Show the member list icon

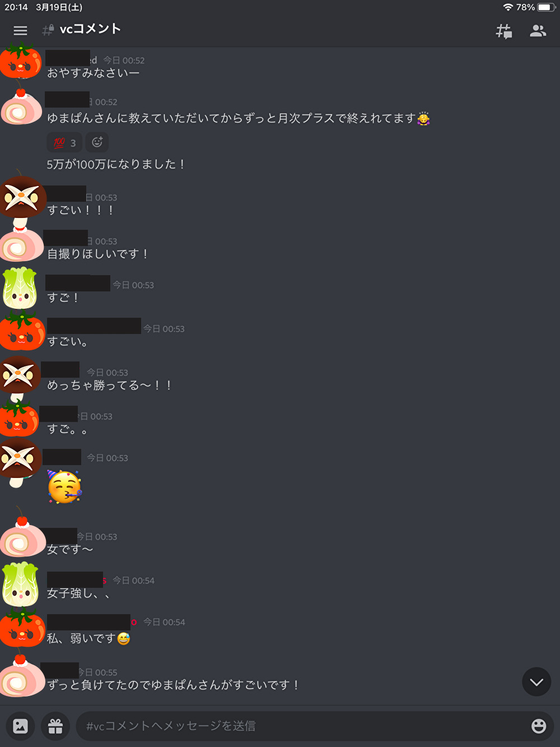538,31
